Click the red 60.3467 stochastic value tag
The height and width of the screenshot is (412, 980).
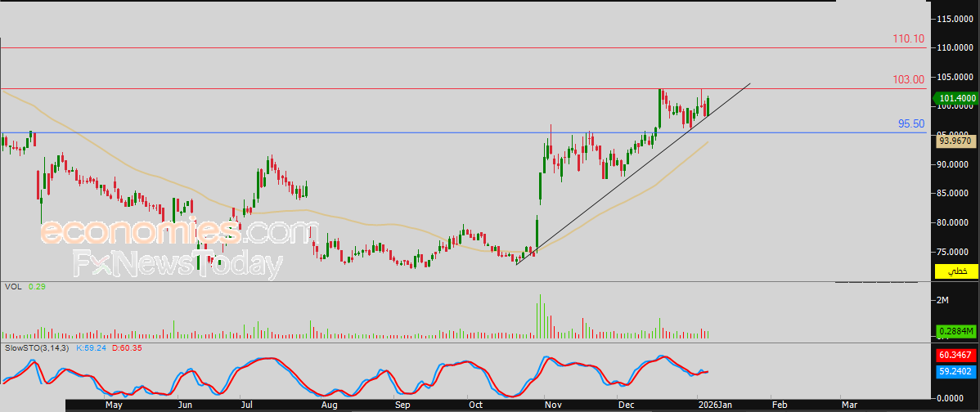(x=956, y=356)
